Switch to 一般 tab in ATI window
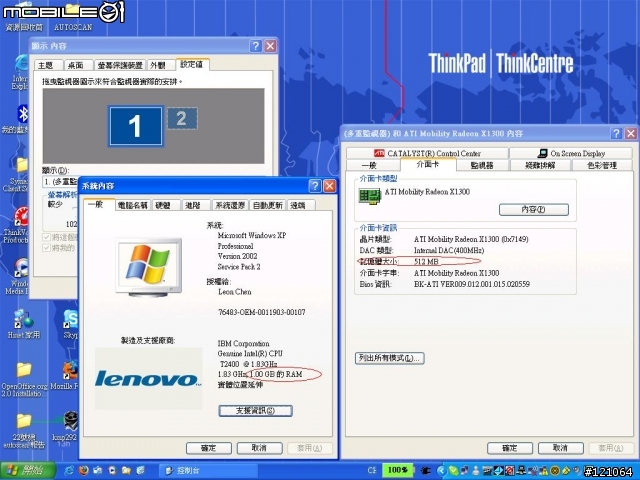 point(372,165)
